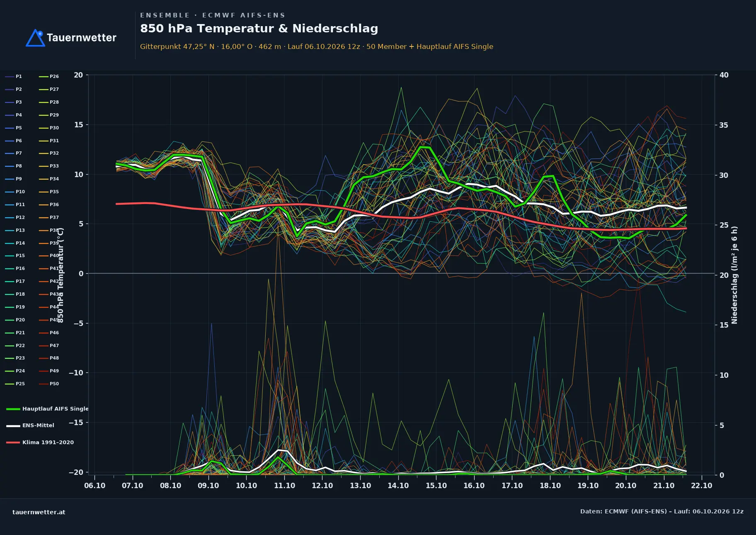Click the x-axis date label 06.10
The height and width of the screenshot is (535, 756).
click(94, 486)
